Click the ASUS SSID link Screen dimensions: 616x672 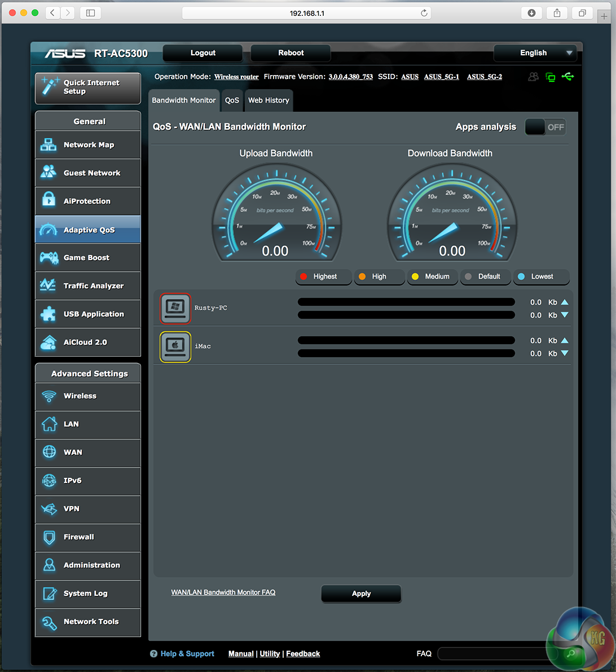(x=410, y=77)
